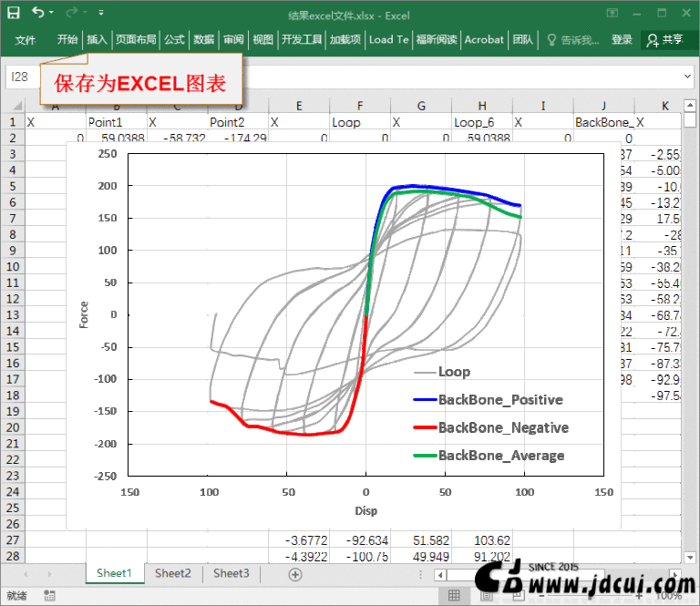Click the Tell me (告诉我) search box
700x606 pixels.
pyautogui.click(x=572, y=39)
